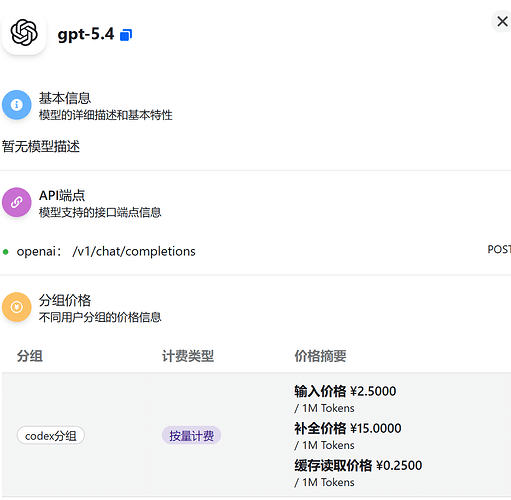The image size is (511, 500).
Task: Click the 补全价格 ¥15.0000 line
Action: click(348, 428)
